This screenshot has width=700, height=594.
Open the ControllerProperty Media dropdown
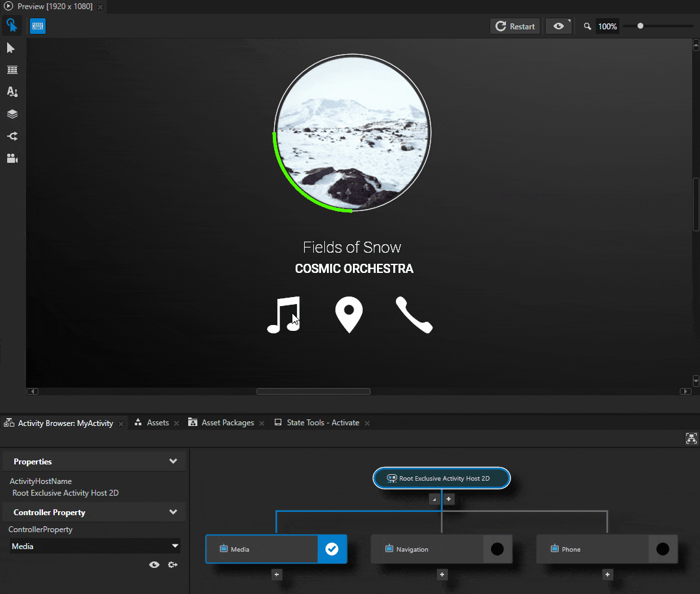[95, 546]
